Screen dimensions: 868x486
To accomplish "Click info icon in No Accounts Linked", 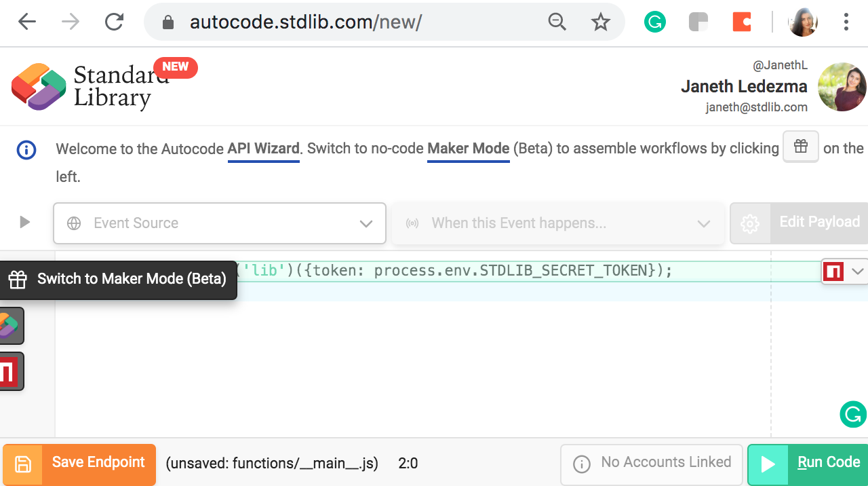I will pos(582,464).
